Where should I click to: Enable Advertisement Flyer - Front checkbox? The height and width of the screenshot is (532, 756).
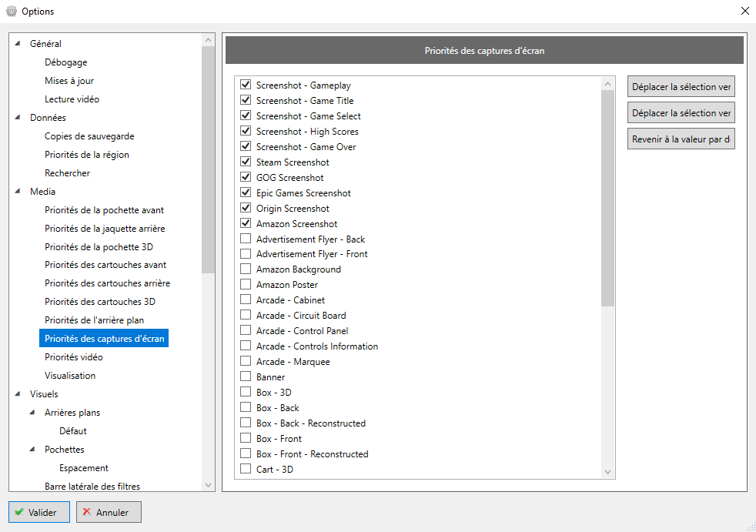pos(246,253)
